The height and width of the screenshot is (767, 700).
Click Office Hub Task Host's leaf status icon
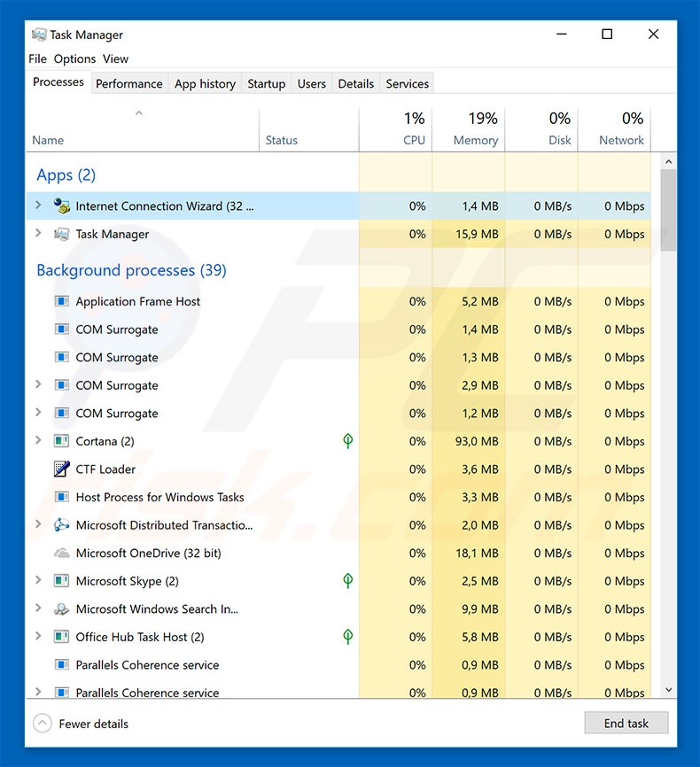[x=348, y=637]
